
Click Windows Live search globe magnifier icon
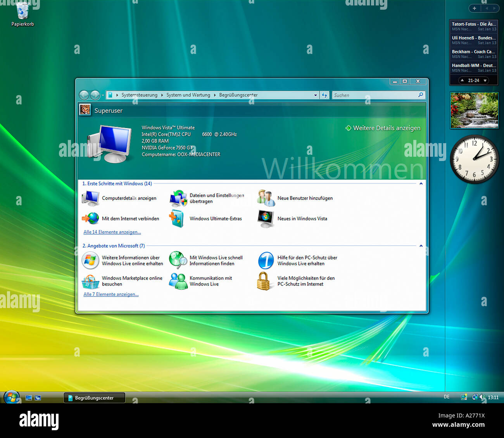tap(178, 260)
